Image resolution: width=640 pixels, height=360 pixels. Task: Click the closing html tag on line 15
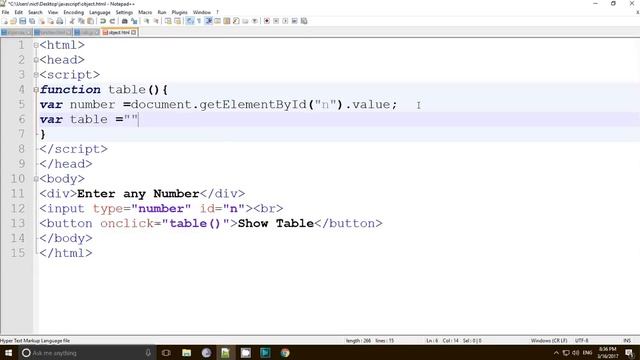pos(66,253)
